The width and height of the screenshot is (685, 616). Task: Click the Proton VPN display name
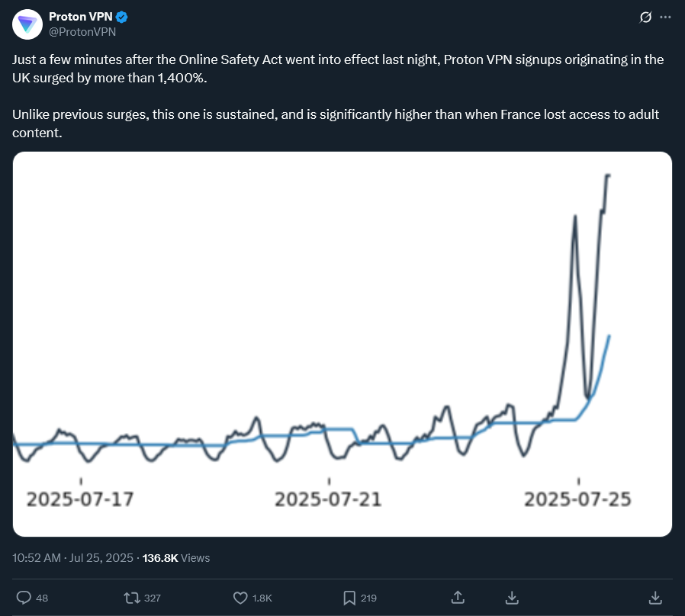(x=80, y=17)
